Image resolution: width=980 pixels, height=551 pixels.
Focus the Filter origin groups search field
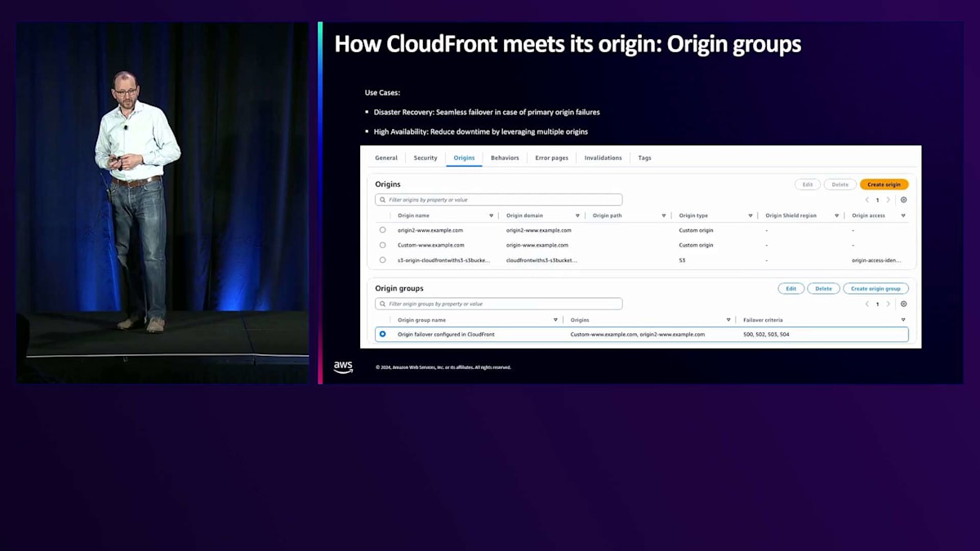click(x=499, y=304)
